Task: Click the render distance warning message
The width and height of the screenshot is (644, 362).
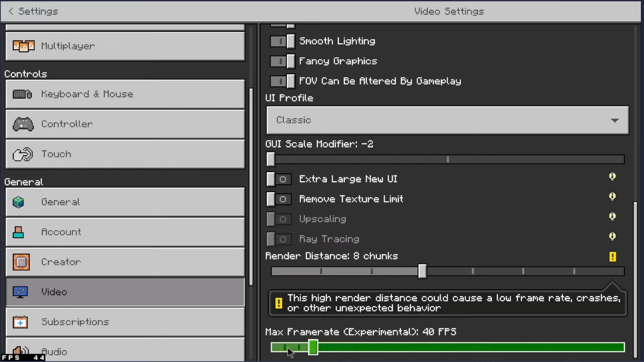Action: 447,303
